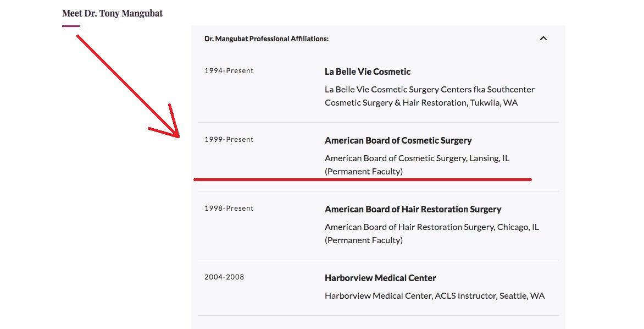This screenshot has height=329, width=644.
Task: Click the 1998-Present date label
Action: click(229, 208)
